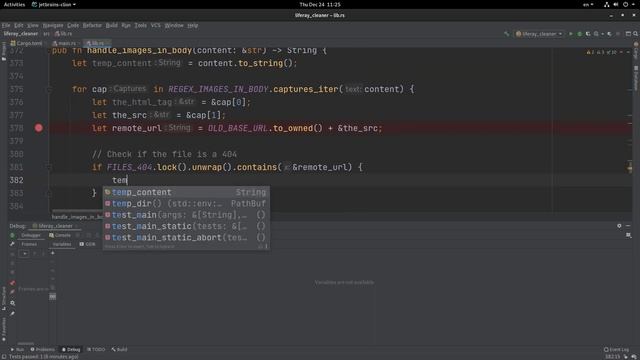
Task: Select the Frames sub-tab
Action: 29,244
